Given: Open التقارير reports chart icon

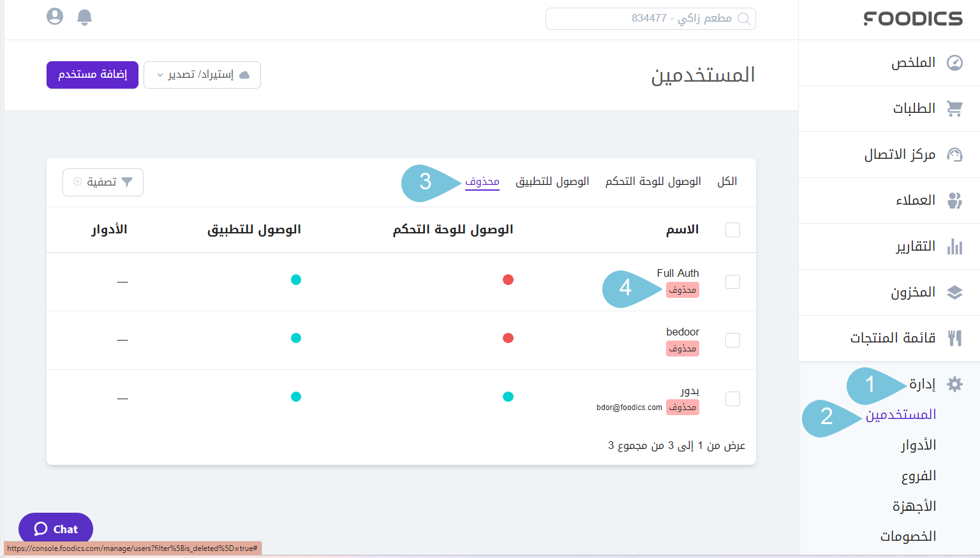Looking at the screenshot, I should [x=955, y=246].
